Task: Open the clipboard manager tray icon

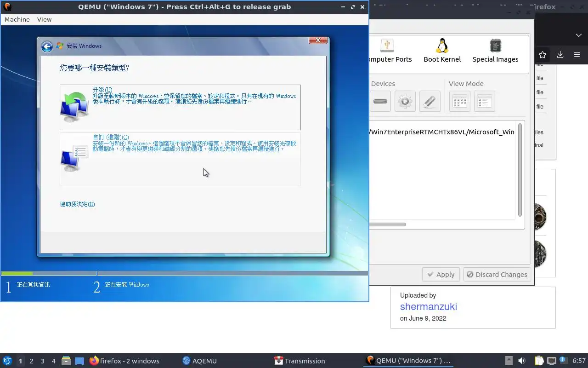Action: [539, 361]
